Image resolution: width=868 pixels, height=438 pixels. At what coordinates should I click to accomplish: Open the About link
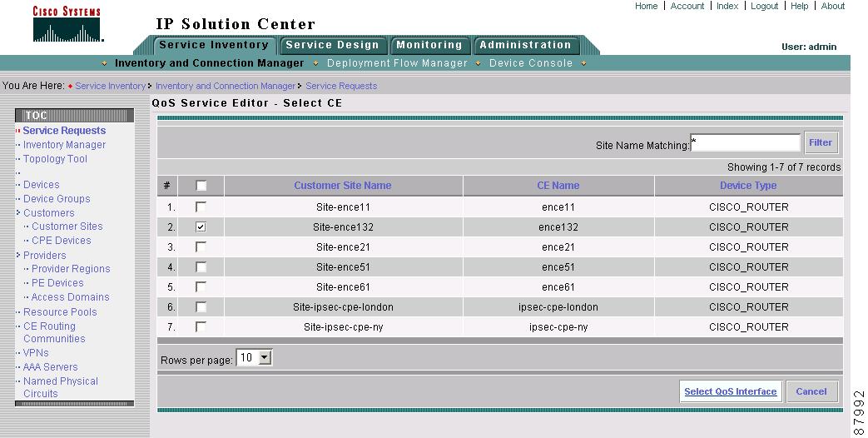coord(832,6)
